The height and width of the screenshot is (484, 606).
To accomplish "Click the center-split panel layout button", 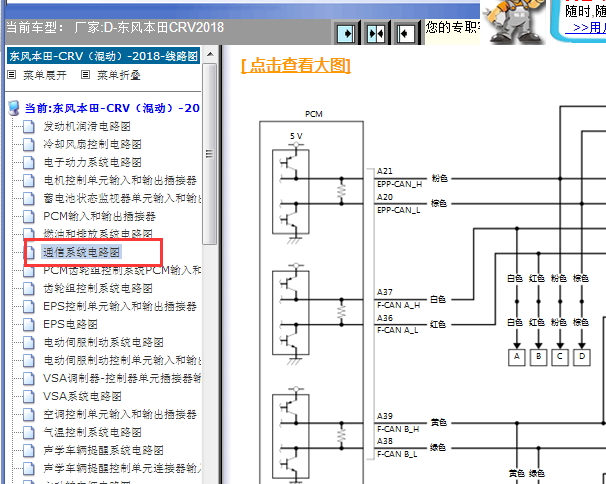I will point(376,33).
